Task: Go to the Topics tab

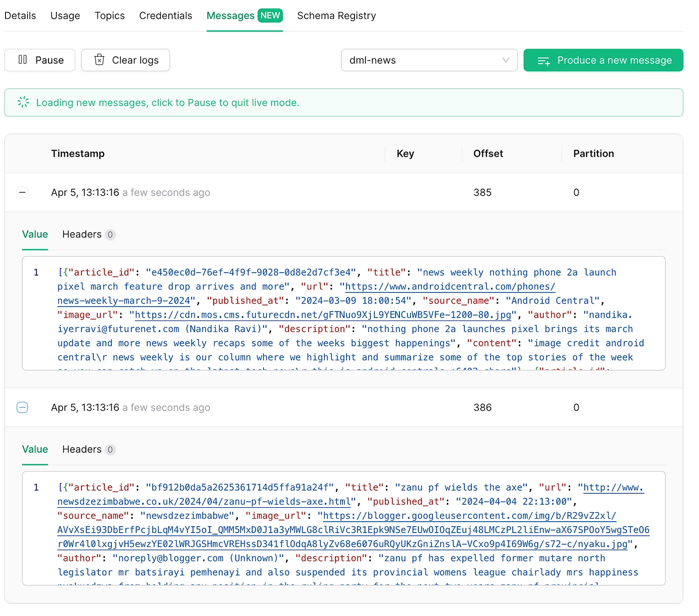Action: click(x=110, y=15)
